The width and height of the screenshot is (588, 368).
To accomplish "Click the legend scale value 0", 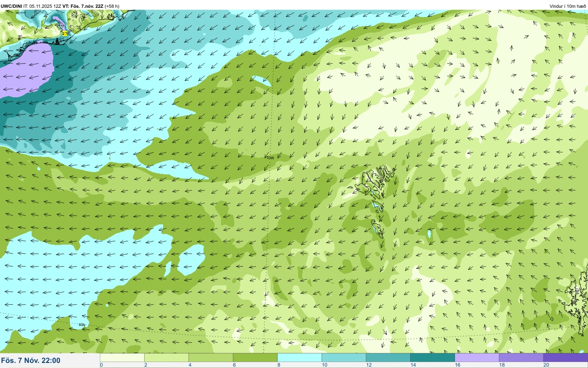I will pyautogui.click(x=101, y=365).
